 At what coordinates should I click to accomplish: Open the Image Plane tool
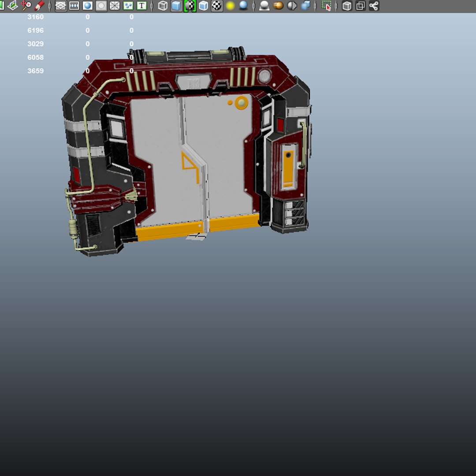click(12, 5)
